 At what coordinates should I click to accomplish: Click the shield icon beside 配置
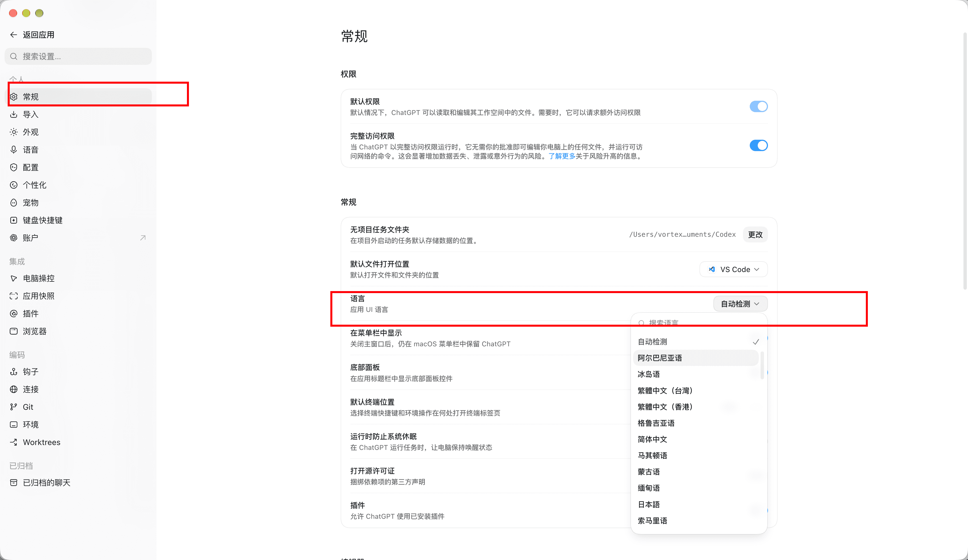[x=13, y=168]
